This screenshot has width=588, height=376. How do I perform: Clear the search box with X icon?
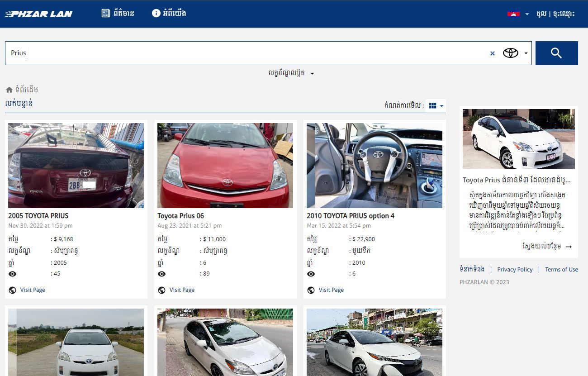coord(493,53)
